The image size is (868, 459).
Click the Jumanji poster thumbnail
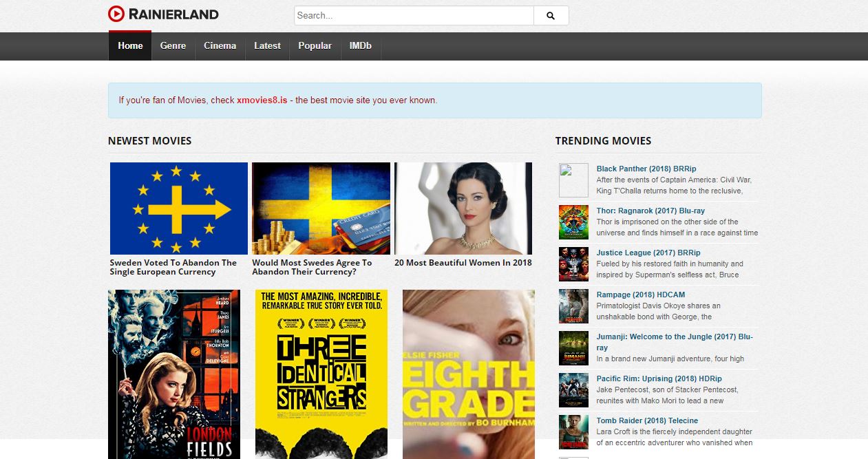click(x=573, y=348)
